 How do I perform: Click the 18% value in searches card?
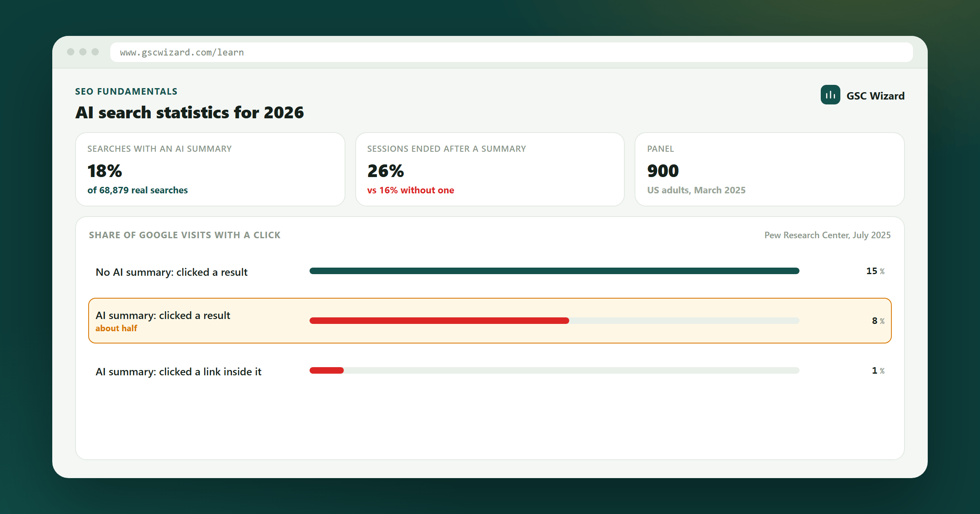105,171
